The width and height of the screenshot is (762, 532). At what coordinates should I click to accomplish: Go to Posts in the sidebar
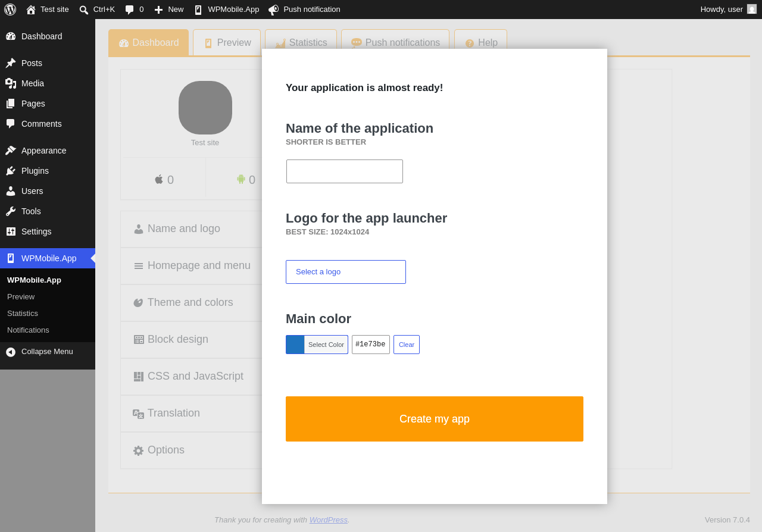(48, 63)
